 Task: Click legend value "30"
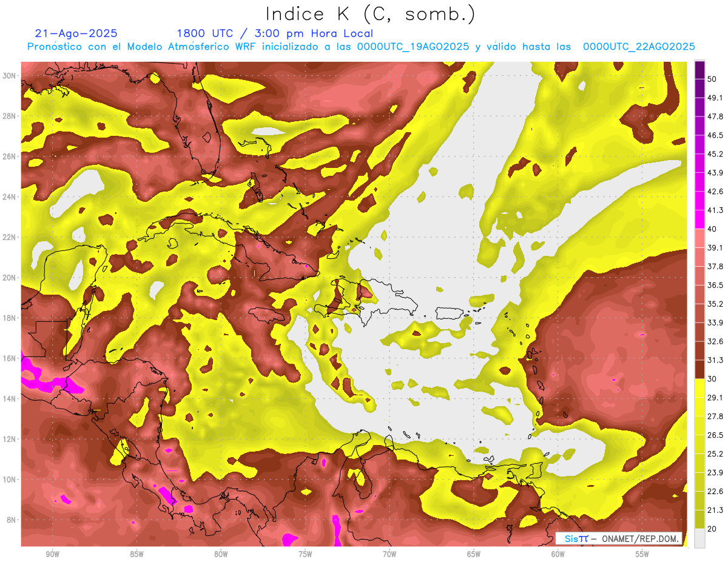click(713, 379)
